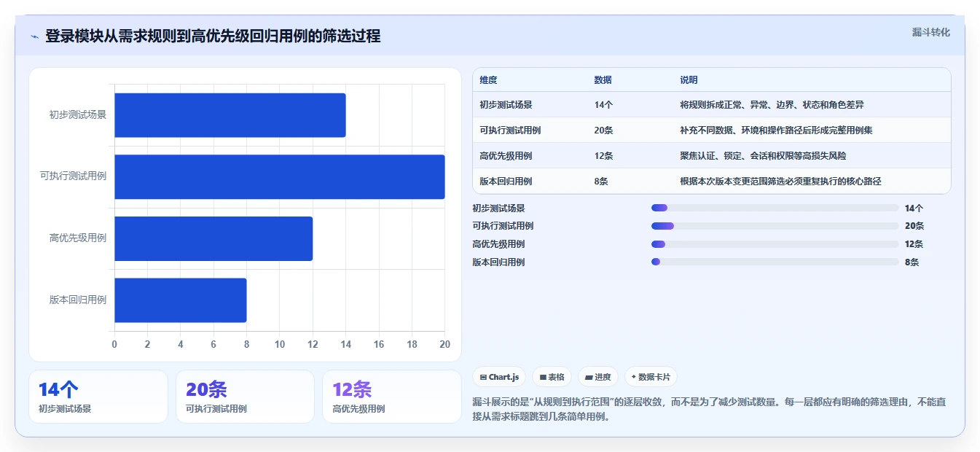980x452 pixels.
Task: Click the 初步测试场景 progress bar
Action: (x=775, y=208)
